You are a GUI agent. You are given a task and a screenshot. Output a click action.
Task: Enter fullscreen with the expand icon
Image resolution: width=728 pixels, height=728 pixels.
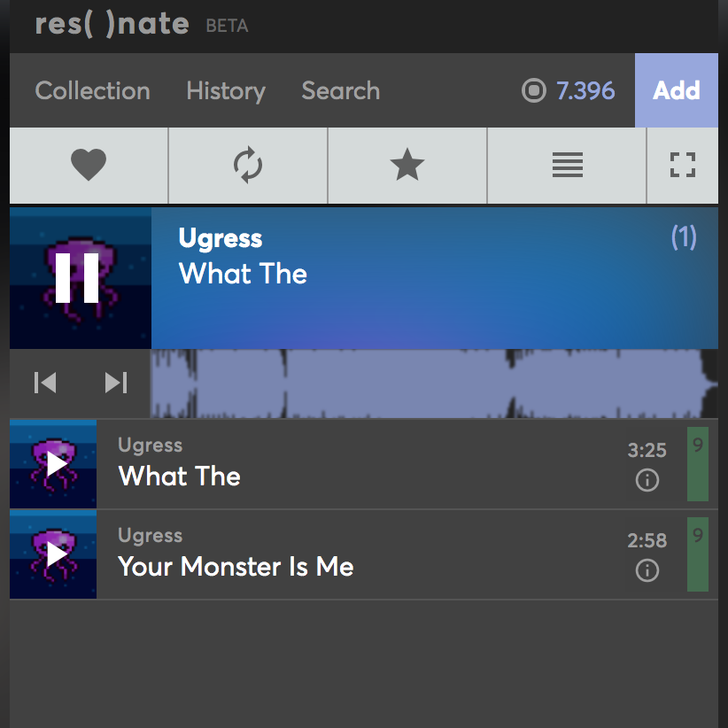point(682,166)
